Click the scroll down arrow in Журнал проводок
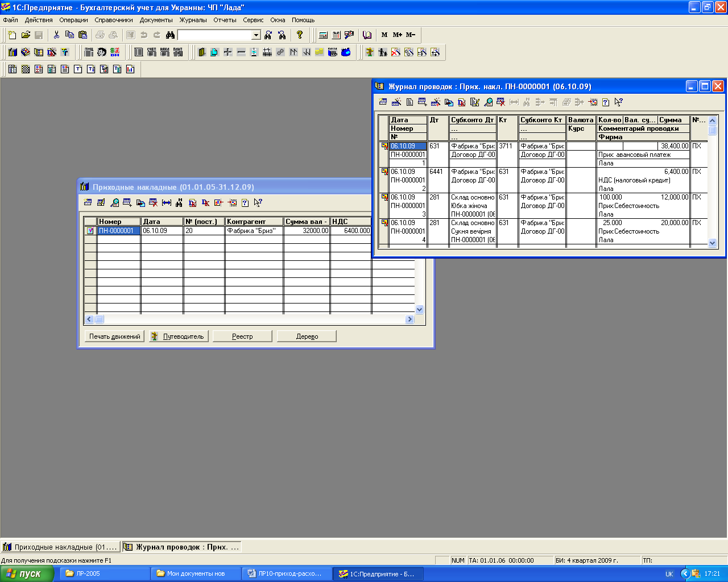Viewport: 728px width, 582px height. [712, 243]
